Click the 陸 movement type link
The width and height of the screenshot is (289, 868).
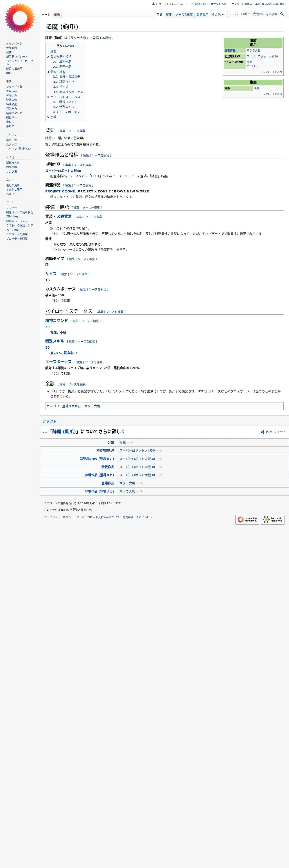47,265
